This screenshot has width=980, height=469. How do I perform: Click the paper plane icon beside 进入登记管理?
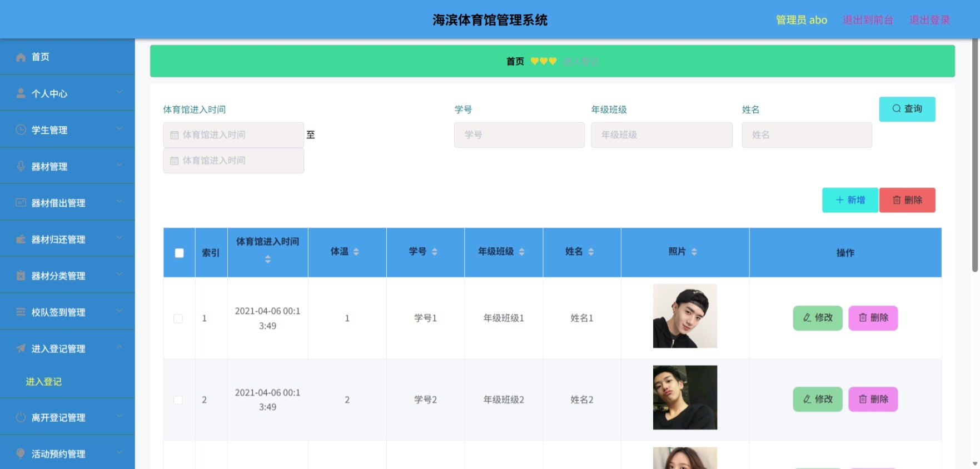tap(21, 348)
